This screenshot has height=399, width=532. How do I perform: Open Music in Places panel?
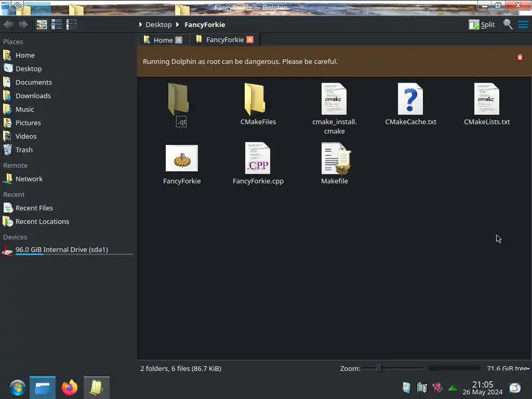(68, 110)
